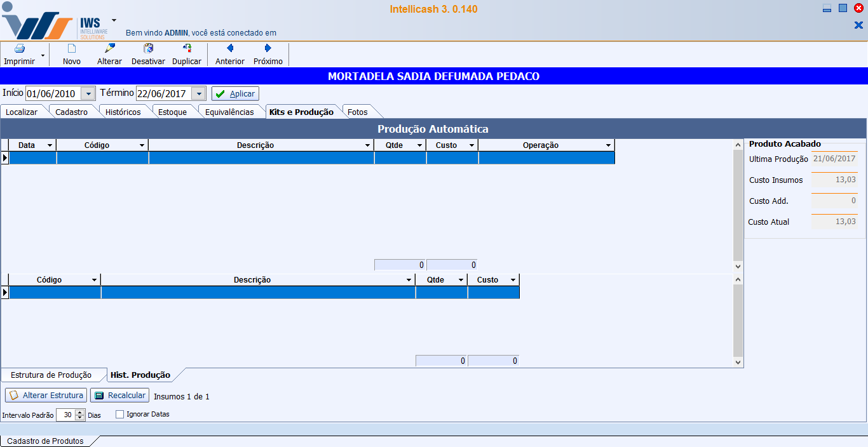Click the Custo Add. value field
The width and height of the screenshot is (868, 447).
(834, 201)
